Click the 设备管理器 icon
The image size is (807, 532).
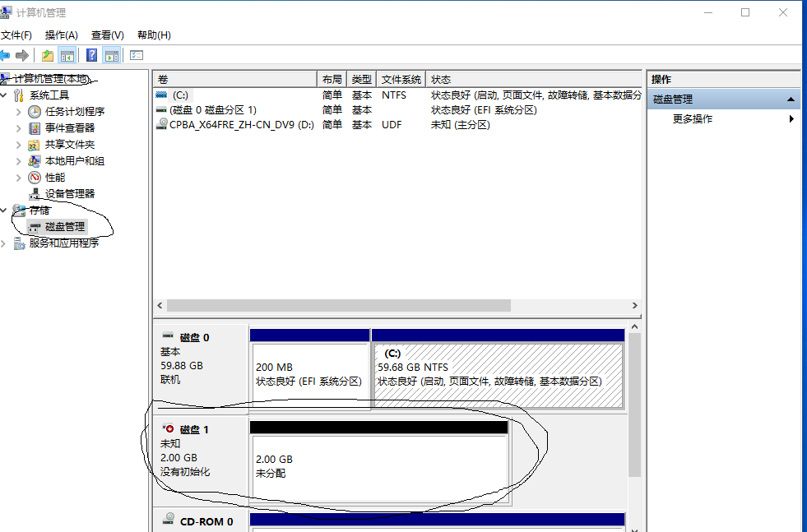point(35,194)
